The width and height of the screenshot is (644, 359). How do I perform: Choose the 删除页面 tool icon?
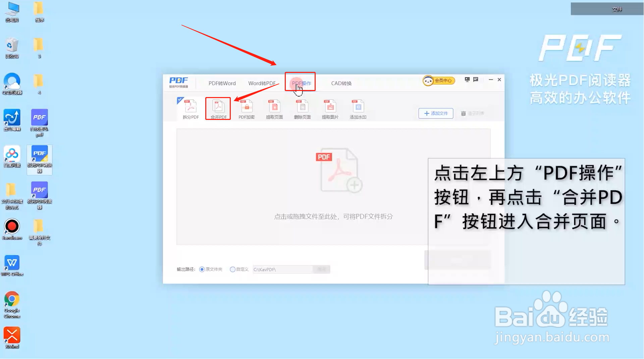tap(302, 109)
